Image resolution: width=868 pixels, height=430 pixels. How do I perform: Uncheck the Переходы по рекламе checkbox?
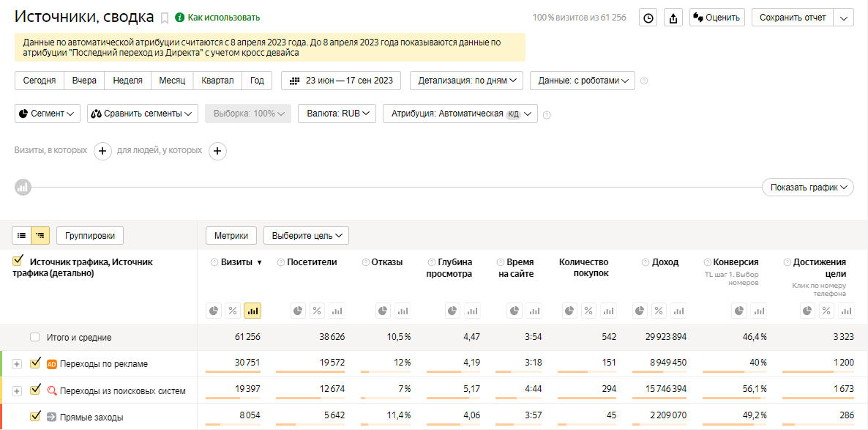point(35,363)
